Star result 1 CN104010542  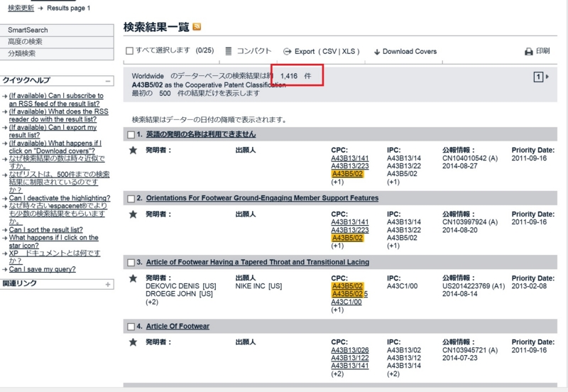[133, 150]
